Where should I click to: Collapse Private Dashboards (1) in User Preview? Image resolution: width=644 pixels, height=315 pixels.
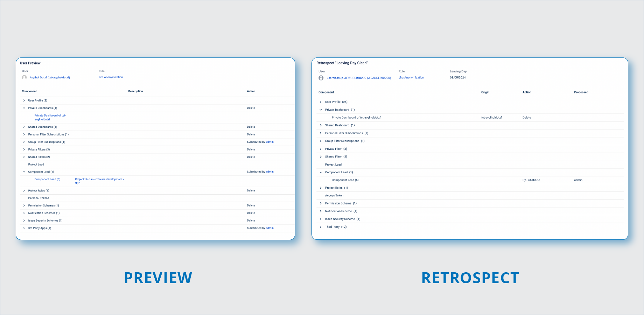(x=24, y=108)
